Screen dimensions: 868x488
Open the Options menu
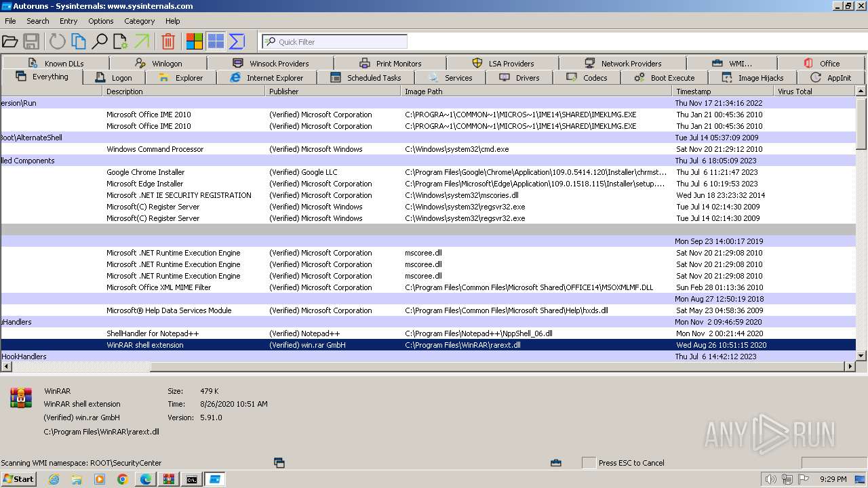pos(101,21)
